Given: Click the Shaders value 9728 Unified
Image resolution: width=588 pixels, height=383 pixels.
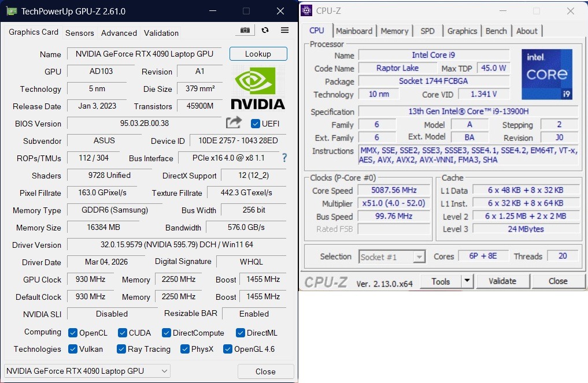Looking at the screenshot, I should point(109,175).
